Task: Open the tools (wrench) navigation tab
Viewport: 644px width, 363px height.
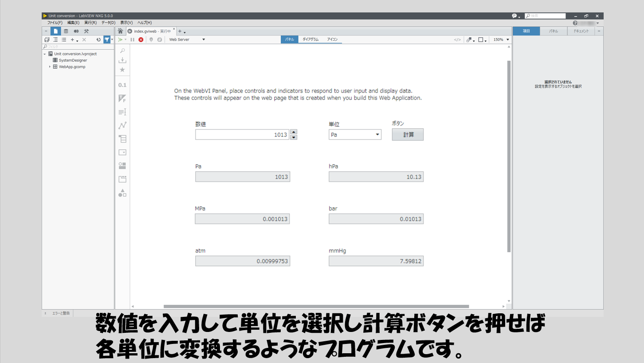Action: click(86, 31)
